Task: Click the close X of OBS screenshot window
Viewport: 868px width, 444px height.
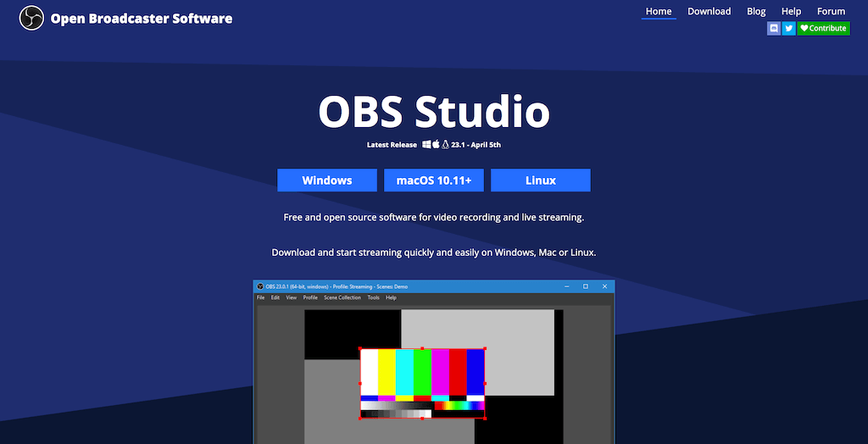Action: 604,286
